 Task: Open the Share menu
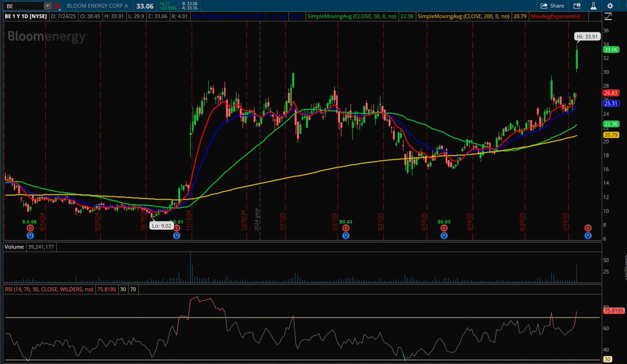553,6
